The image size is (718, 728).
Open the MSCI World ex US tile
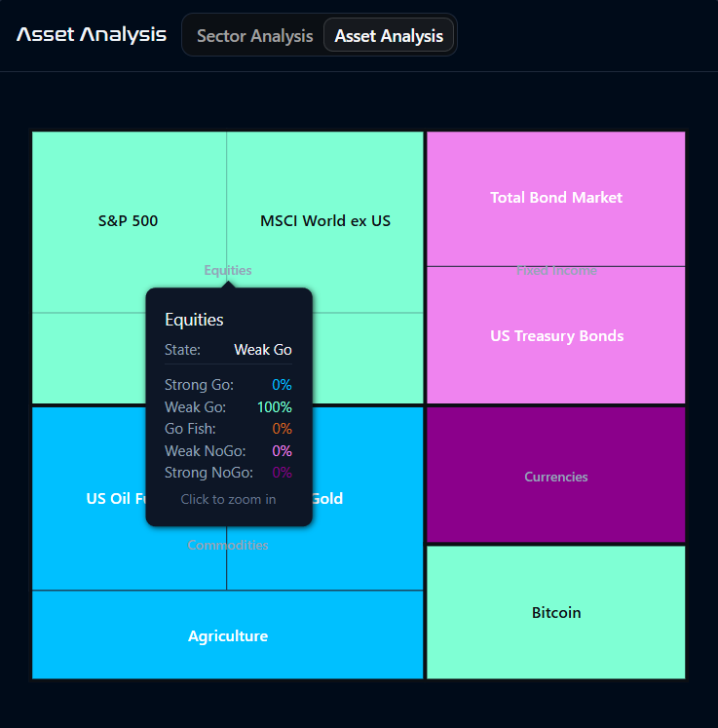(324, 221)
